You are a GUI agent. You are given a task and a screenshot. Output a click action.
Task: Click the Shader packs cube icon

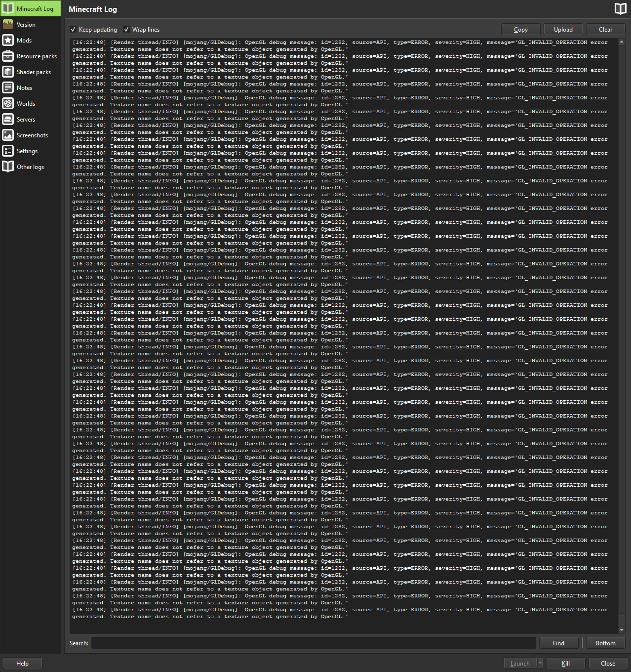(8, 72)
